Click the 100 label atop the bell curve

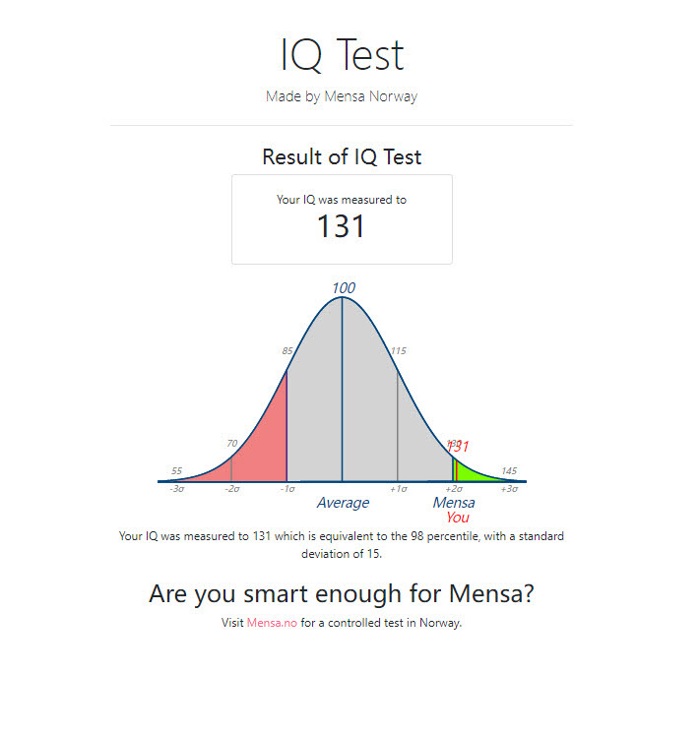coord(344,288)
